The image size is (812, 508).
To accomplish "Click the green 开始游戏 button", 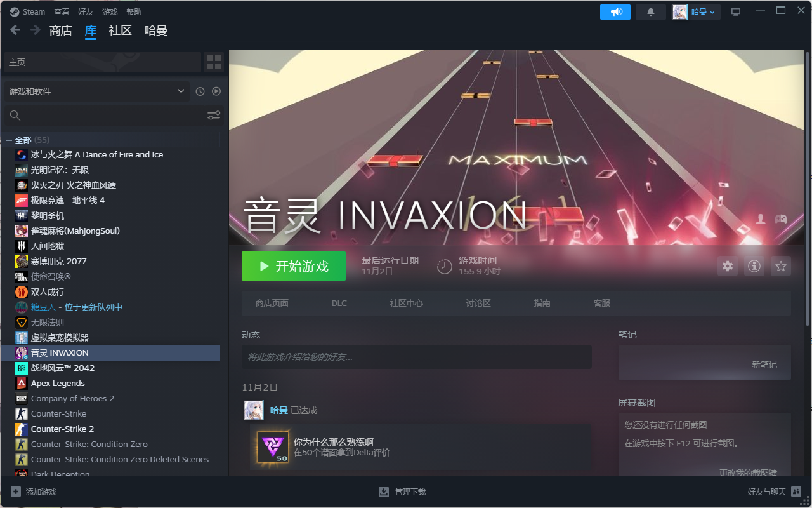I will 294,266.
